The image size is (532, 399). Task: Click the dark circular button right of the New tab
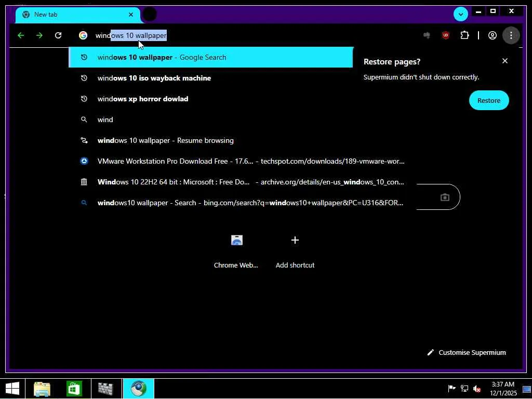pyautogui.click(x=149, y=14)
